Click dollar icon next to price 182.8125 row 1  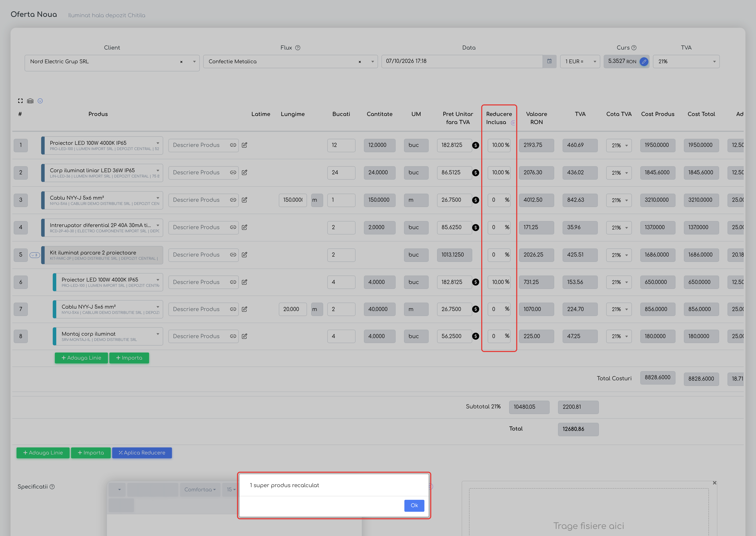coord(475,146)
